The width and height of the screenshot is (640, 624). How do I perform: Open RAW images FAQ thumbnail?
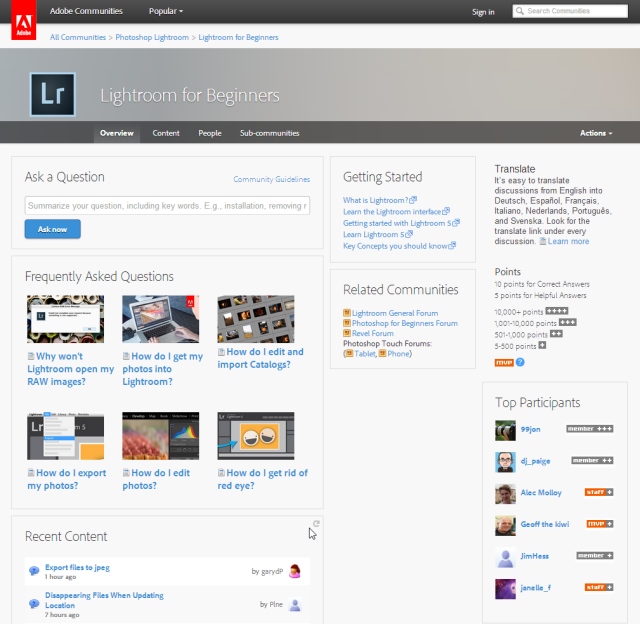[x=65, y=319]
